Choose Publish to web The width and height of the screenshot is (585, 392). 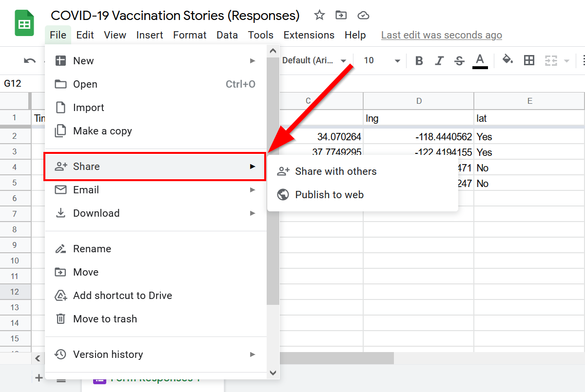pyautogui.click(x=330, y=195)
